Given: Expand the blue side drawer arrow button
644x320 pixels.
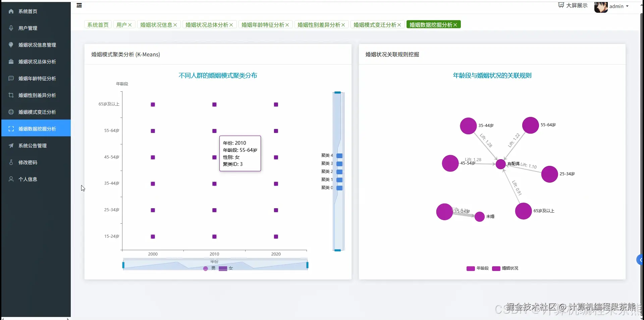Looking at the screenshot, I should coord(640,260).
